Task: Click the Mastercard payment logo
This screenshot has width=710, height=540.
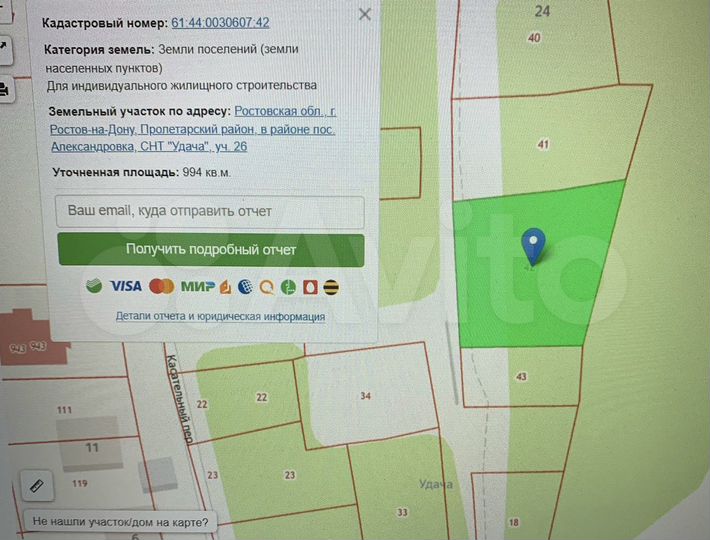Action: click(x=162, y=287)
